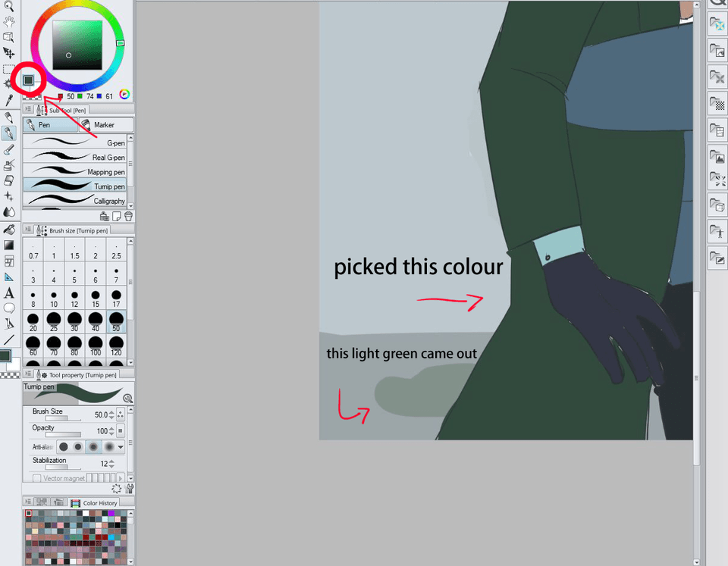Image resolution: width=728 pixels, height=566 pixels.
Task: Pick the Gradient tool
Action: click(9, 245)
